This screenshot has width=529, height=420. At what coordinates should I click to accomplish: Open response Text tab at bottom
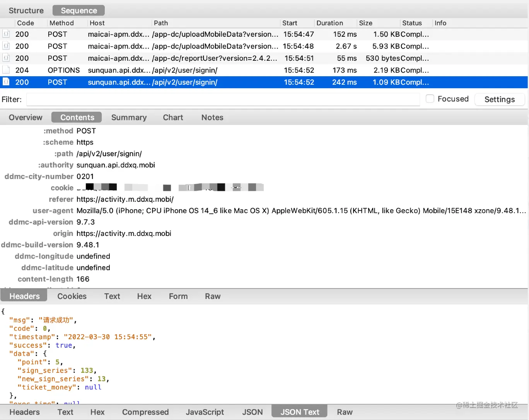[65, 412]
